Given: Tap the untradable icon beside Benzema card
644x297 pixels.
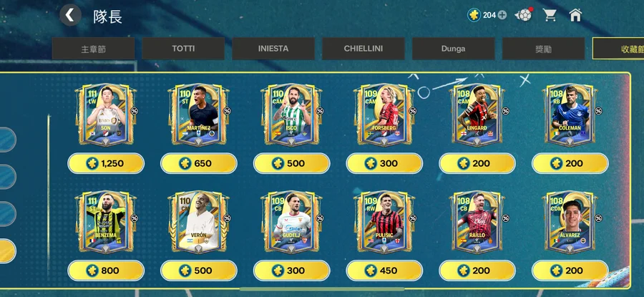Looking at the screenshot, I should (135, 218).
